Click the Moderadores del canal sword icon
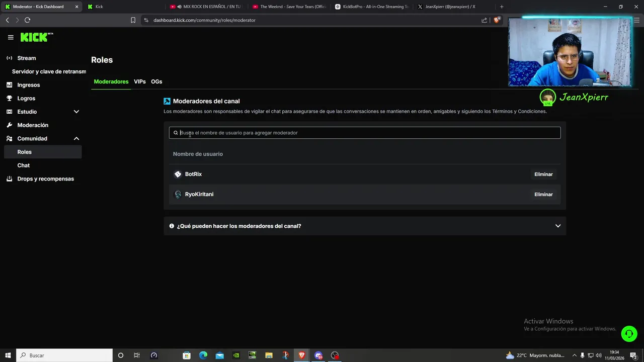The height and width of the screenshot is (362, 644). coord(167,101)
